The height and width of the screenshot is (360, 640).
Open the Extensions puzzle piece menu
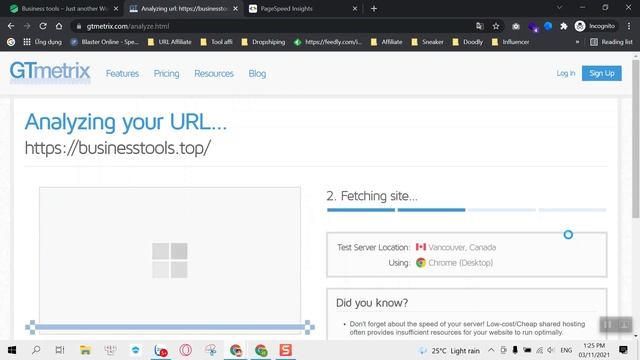pyautogui.click(x=564, y=26)
